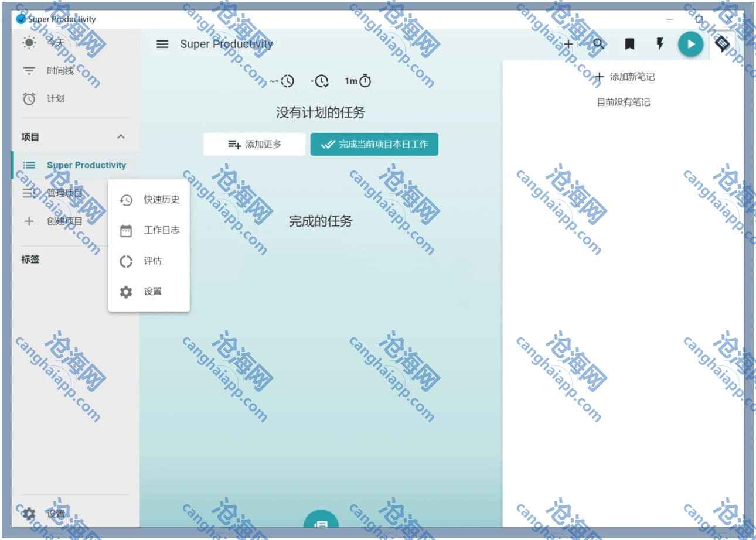Open search with the magnifier icon

point(598,44)
